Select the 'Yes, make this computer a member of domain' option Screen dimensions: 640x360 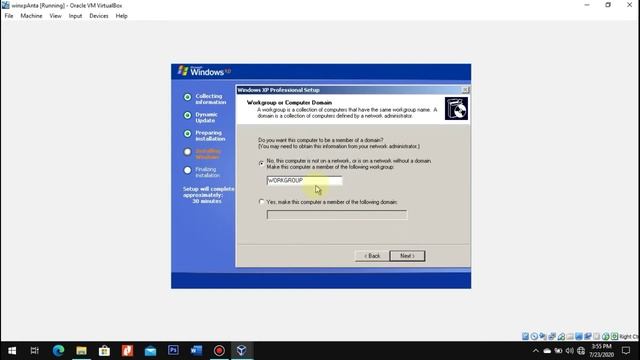click(262, 202)
